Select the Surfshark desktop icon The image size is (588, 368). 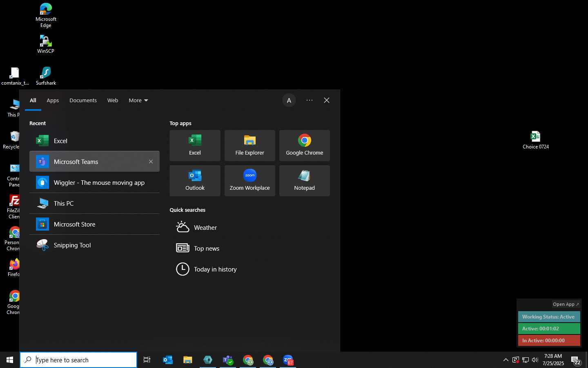[x=46, y=76]
